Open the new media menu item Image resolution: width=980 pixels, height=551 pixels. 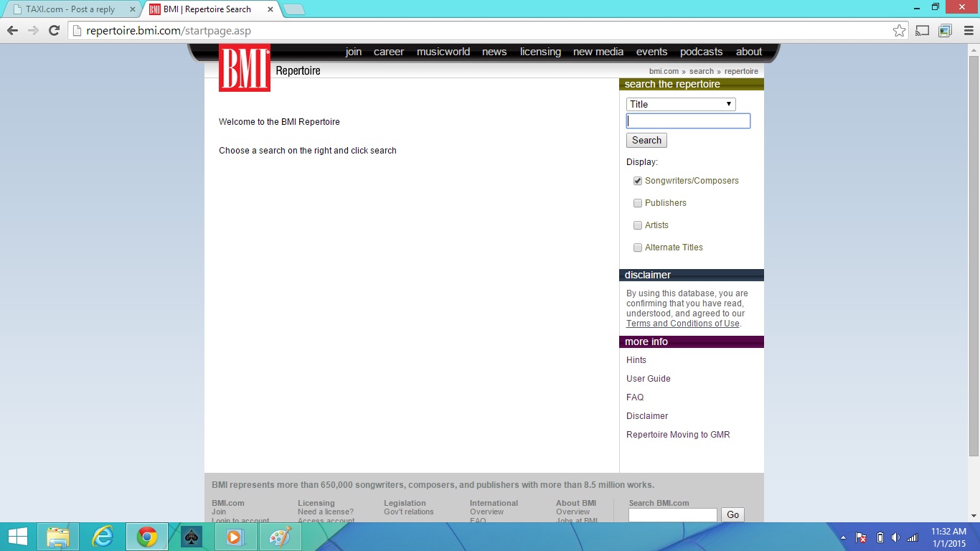(598, 52)
